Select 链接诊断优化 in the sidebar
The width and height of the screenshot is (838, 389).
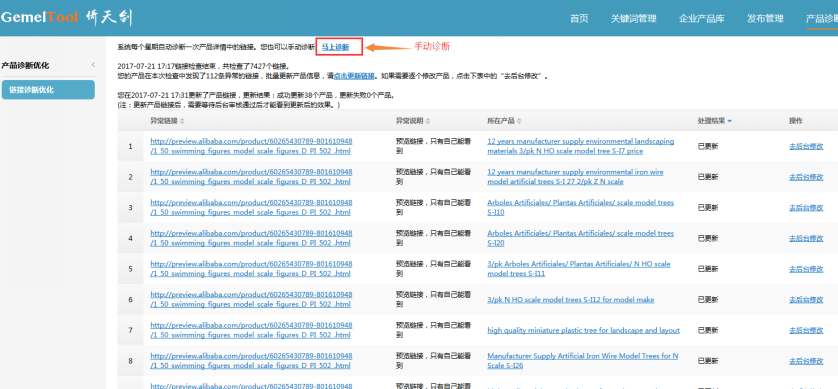click(48, 90)
